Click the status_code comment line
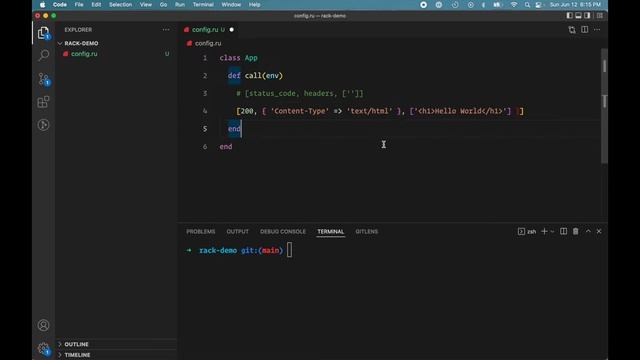The image size is (640, 360). pyautogui.click(x=300, y=93)
